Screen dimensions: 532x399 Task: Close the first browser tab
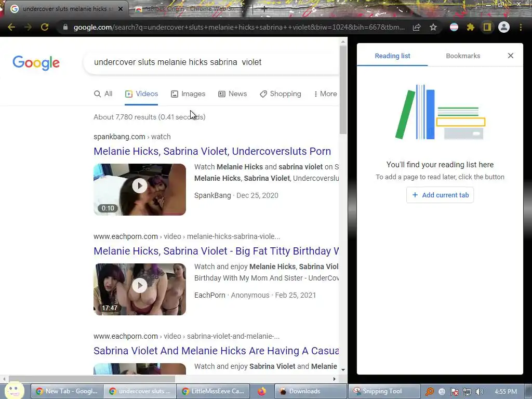[121, 9]
